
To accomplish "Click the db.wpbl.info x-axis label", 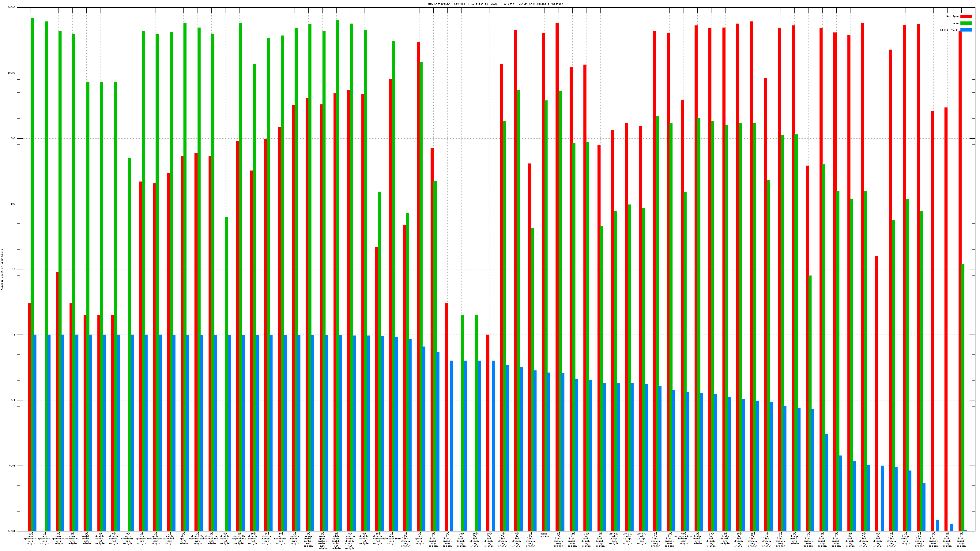I will [183, 538].
